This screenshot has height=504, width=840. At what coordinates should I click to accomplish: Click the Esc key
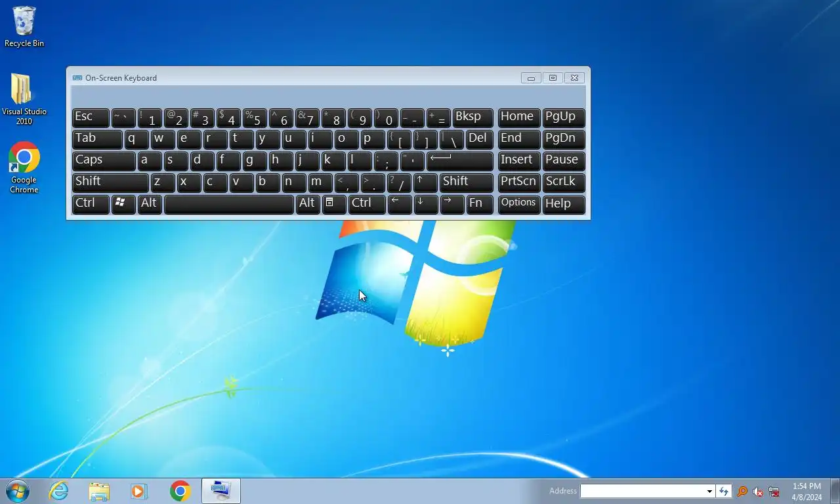[x=91, y=117]
